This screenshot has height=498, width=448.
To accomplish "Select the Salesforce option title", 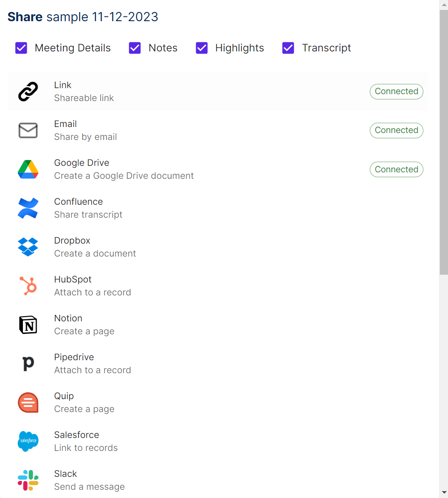I will [76, 435].
